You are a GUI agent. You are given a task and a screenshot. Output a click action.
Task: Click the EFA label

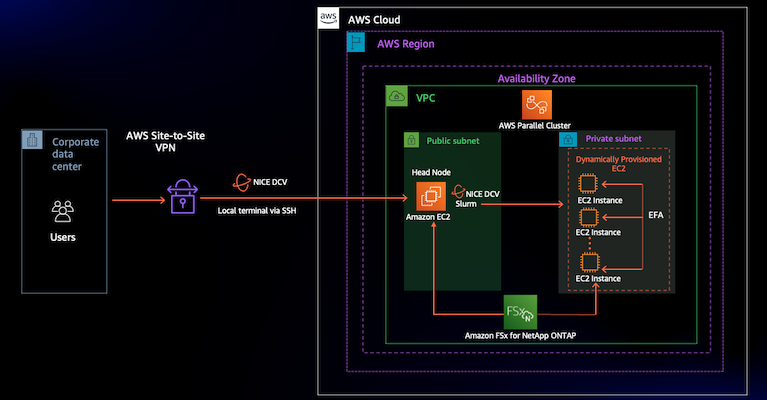[x=655, y=215]
